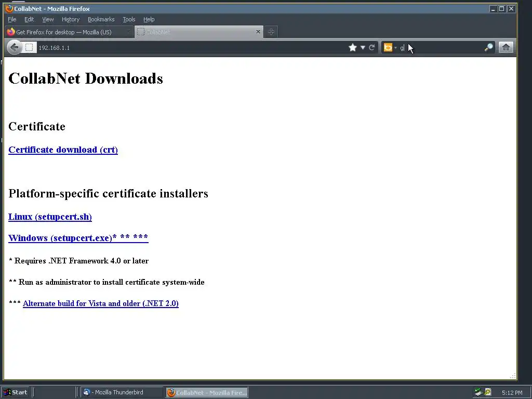The width and height of the screenshot is (532, 399).
Task: Open the Bookmarks menu
Action: 101,19
